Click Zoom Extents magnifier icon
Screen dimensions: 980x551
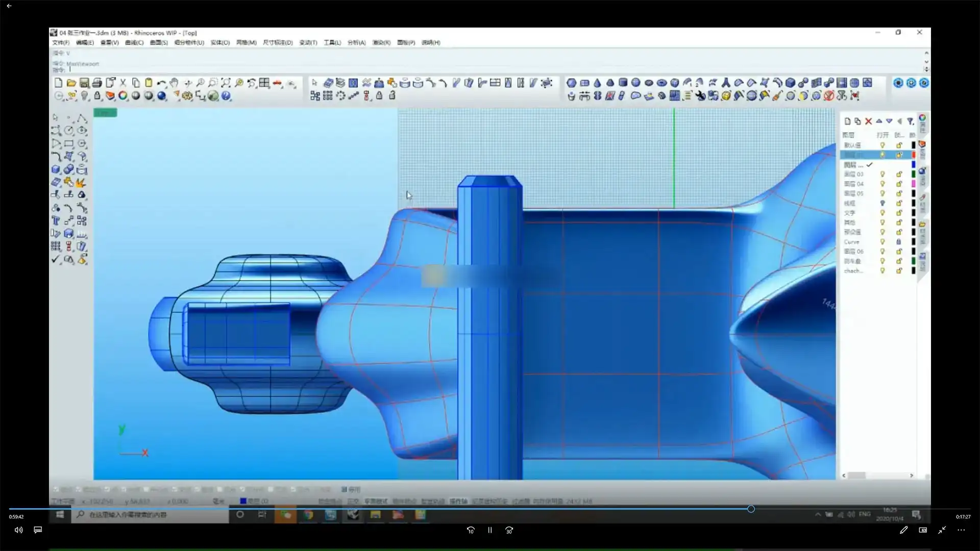point(226,83)
